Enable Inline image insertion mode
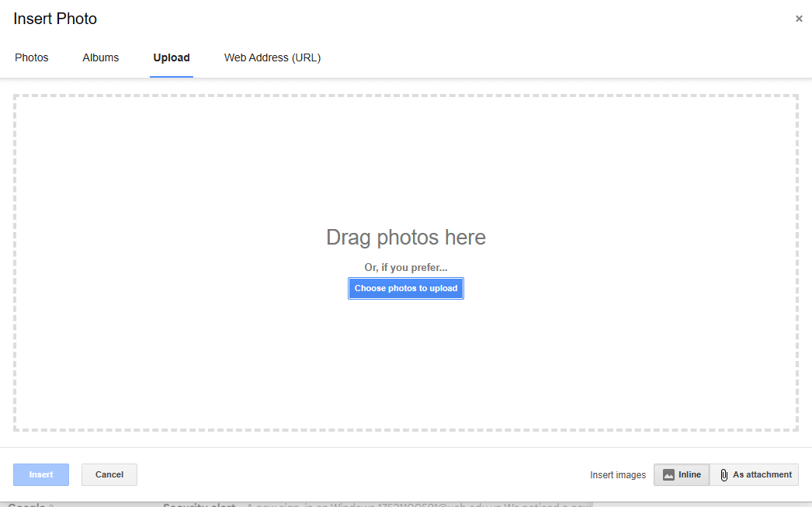Image resolution: width=812 pixels, height=507 pixels. (681, 474)
